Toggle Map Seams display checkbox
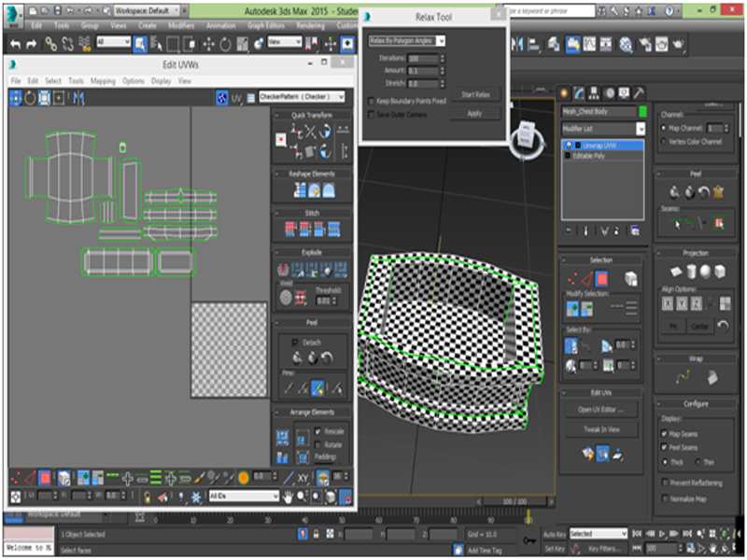 coord(664,434)
